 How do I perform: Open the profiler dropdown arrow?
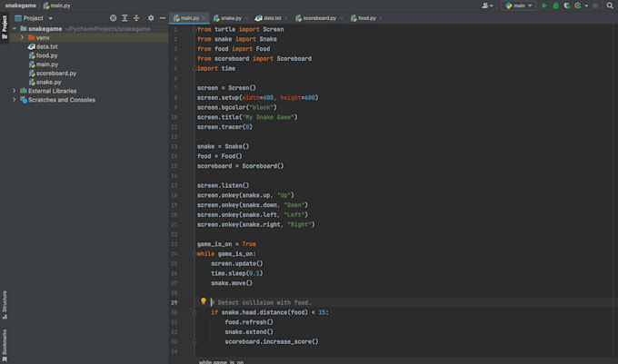(586, 6)
